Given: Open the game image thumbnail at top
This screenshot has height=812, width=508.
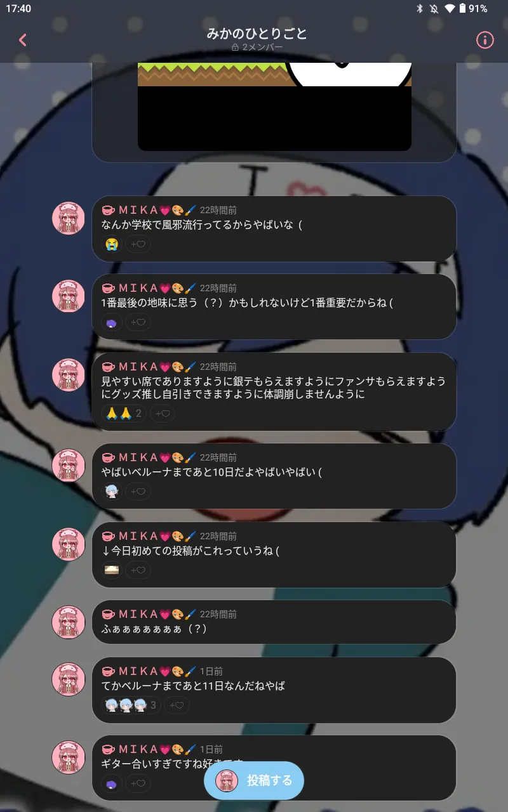Looking at the screenshot, I should [x=274, y=107].
